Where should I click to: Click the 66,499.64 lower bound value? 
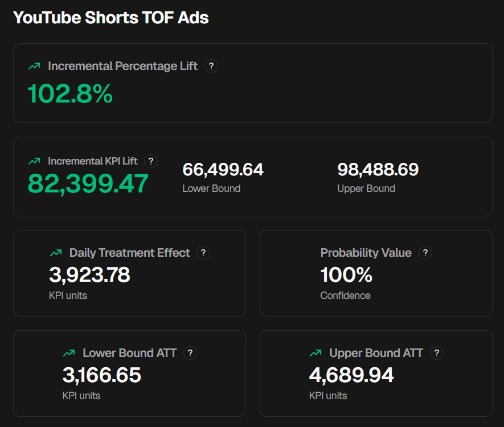pyautogui.click(x=223, y=170)
